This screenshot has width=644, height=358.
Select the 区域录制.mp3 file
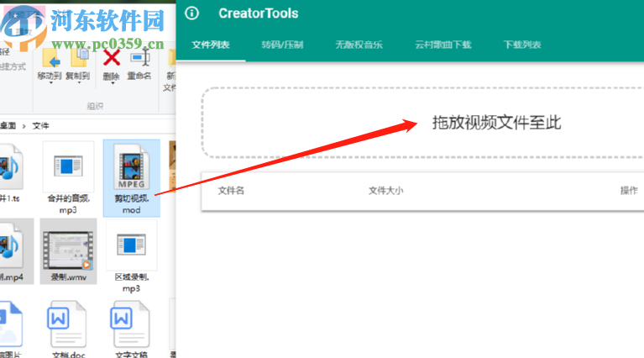point(132,256)
